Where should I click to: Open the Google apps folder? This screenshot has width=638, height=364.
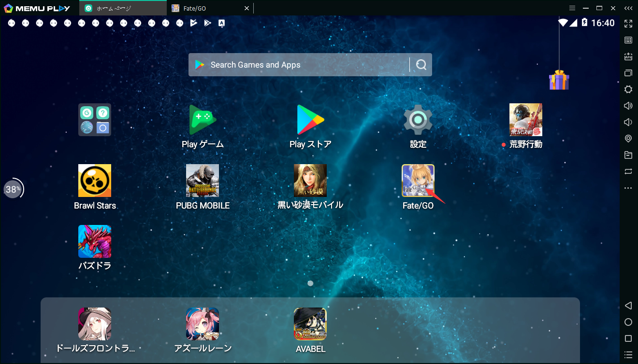tap(95, 120)
